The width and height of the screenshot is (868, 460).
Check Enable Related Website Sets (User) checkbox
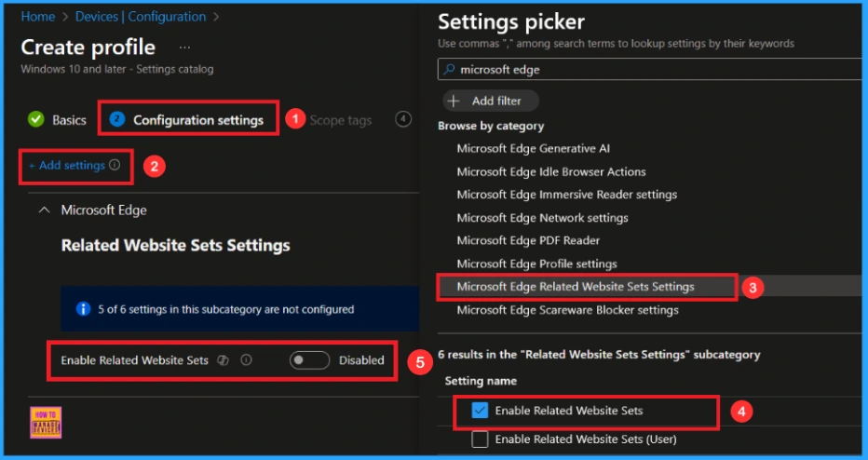pos(480,439)
